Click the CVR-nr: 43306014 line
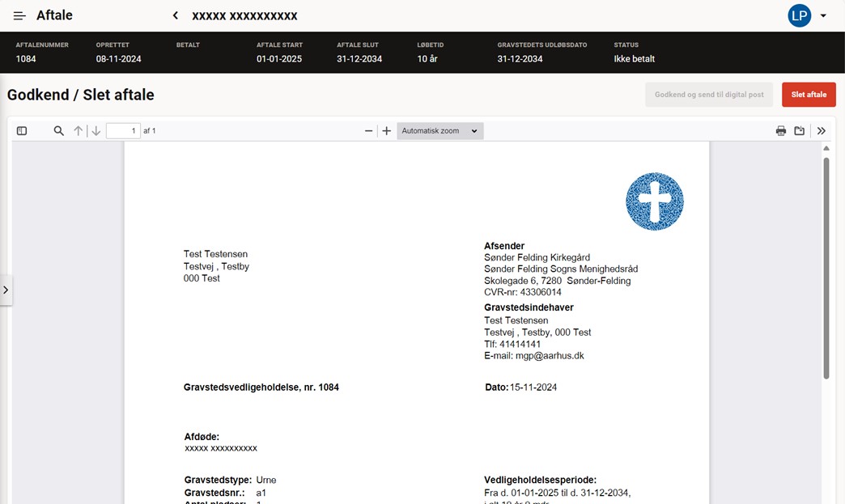845x504 pixels. pos(523,292)
